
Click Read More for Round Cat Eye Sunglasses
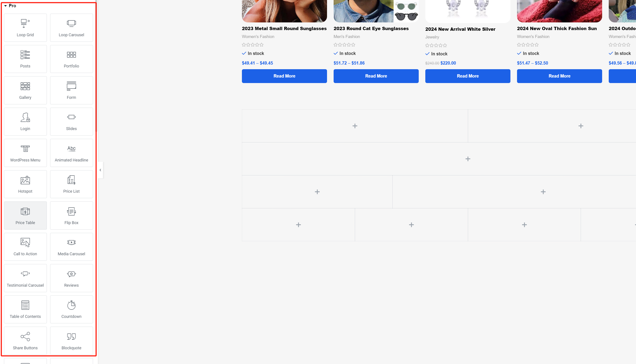point(376,76)
